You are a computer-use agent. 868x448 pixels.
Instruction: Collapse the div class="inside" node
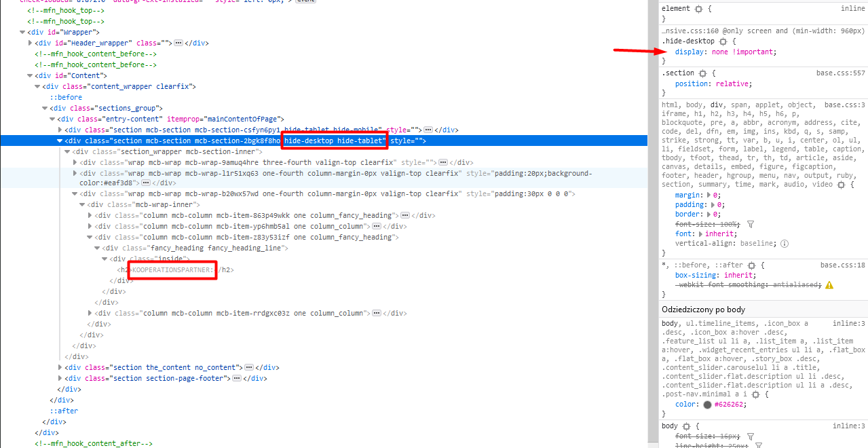(105, 259)
